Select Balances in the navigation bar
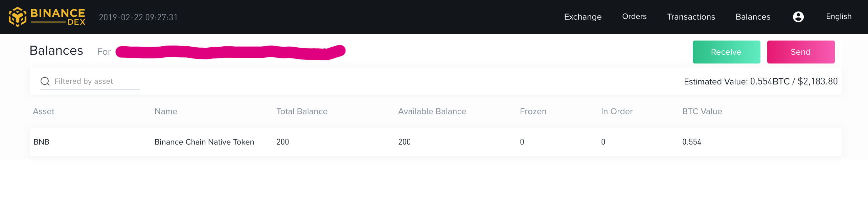Image resolution: width=868 pixels, height=204 pixels. point(753,17)
